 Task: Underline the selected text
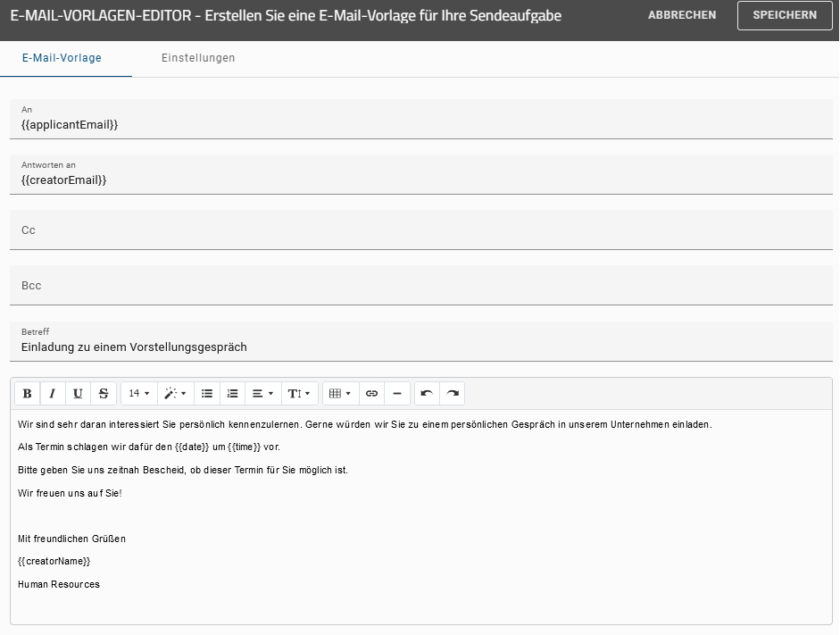(x=78, y=393)
